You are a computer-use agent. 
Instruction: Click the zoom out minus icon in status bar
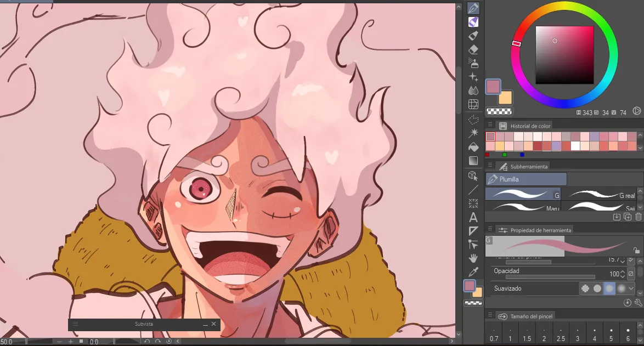60,341
